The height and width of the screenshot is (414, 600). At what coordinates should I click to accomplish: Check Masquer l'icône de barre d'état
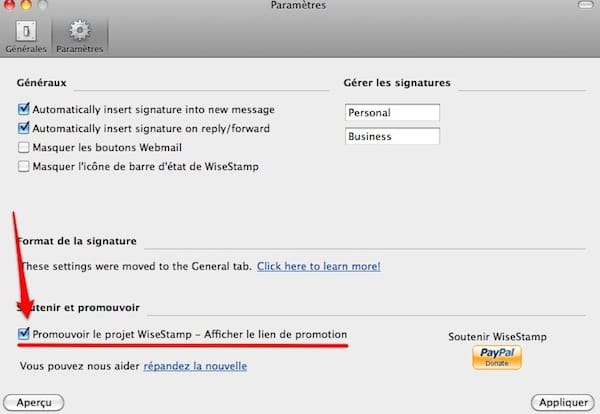click(x=23, y=166)
